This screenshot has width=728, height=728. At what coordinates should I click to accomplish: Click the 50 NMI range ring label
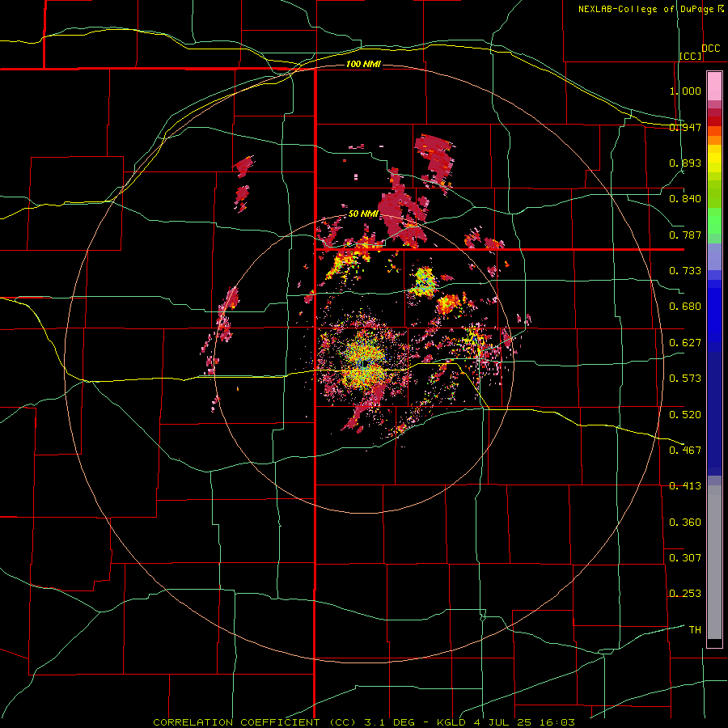coord(363,214)
